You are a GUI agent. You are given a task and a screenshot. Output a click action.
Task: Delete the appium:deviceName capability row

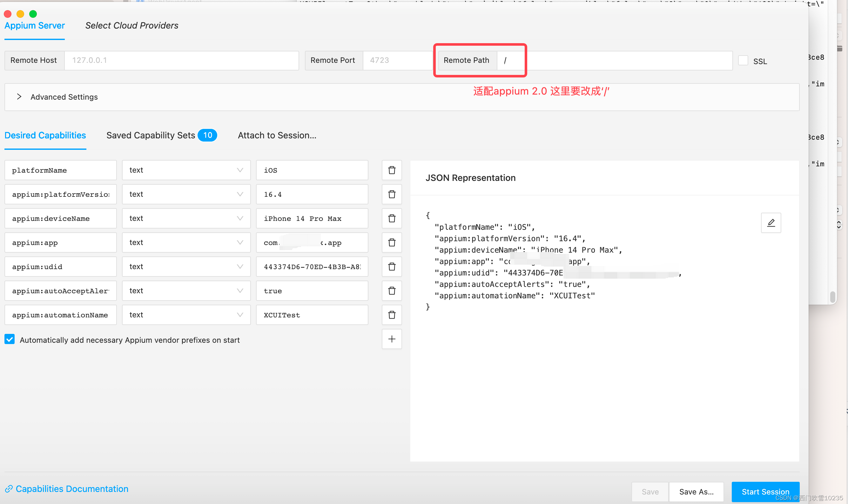pyautogui.click(x=392, y=218)
